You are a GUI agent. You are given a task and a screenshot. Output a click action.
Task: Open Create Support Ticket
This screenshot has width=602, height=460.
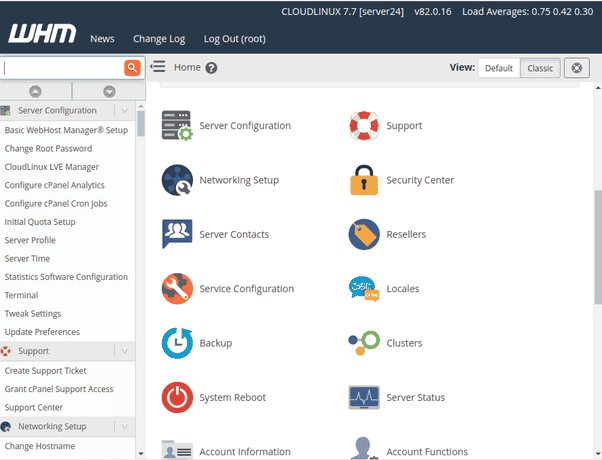point(45,371)
